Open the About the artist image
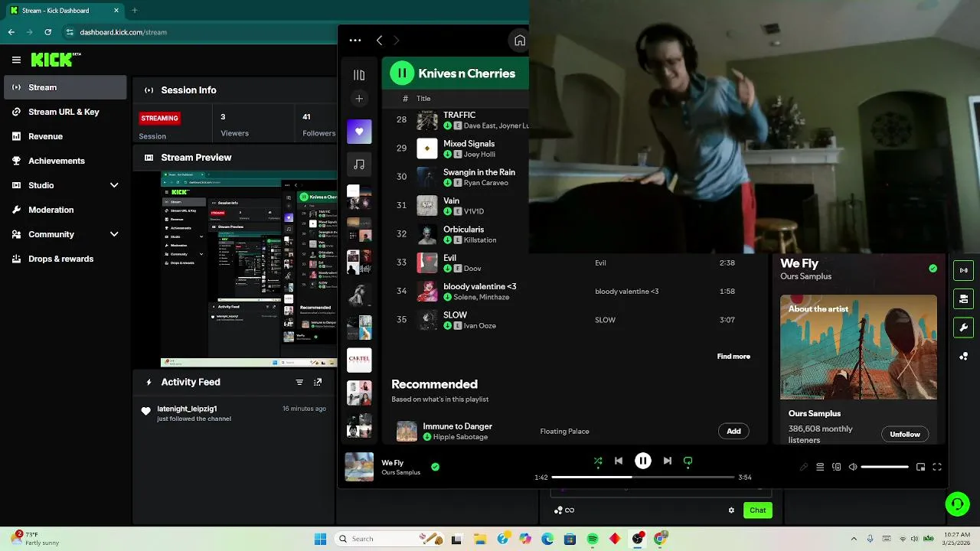The image size is (980, 551). pos(858,347)
